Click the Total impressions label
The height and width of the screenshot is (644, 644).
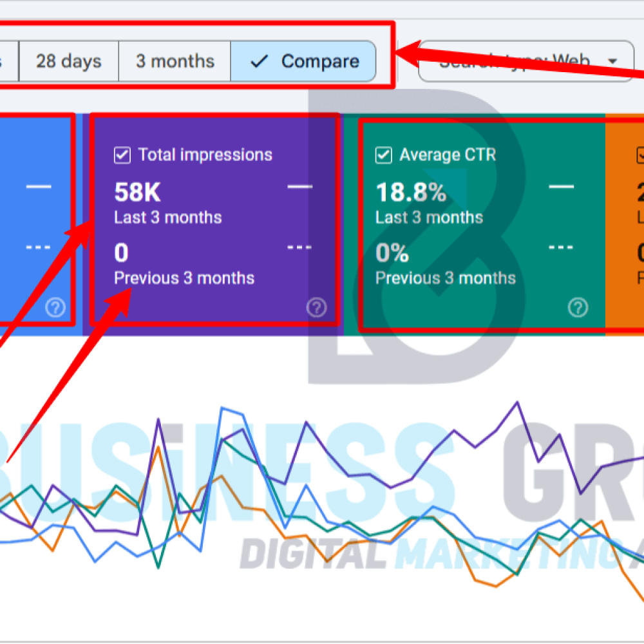tap(205, 155)
